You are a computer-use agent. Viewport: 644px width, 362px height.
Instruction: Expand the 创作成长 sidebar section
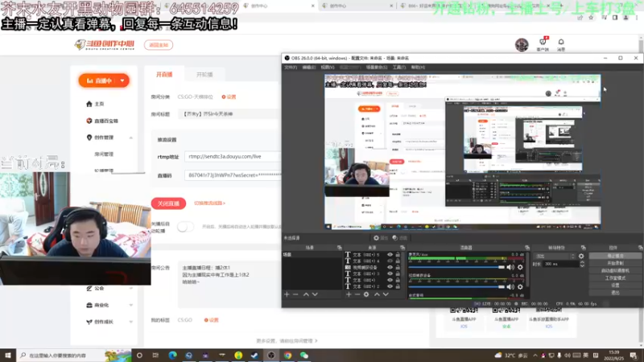click(x=131, y=322)
